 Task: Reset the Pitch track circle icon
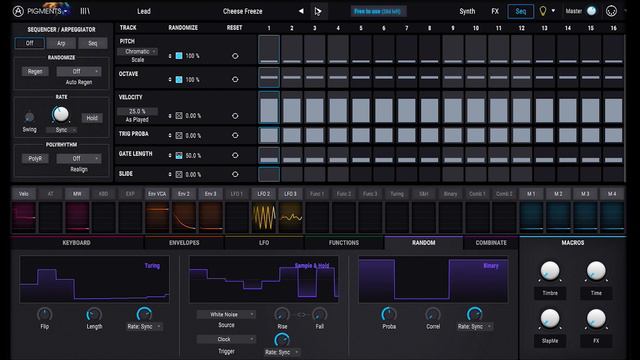click(235, 56)
